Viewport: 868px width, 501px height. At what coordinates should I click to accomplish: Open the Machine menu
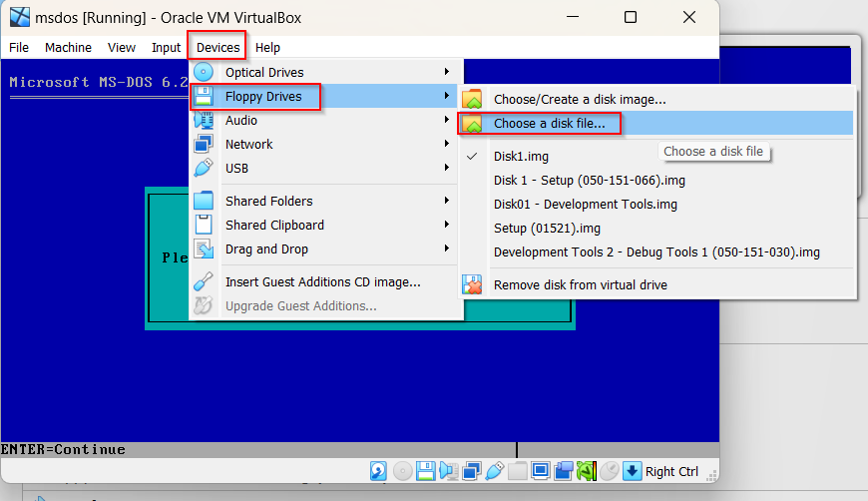pyautogui.click(x=68, y=47)
